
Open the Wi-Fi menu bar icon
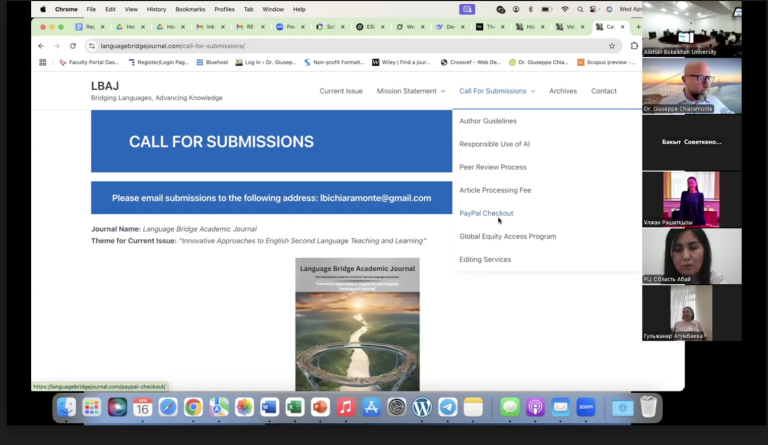(x=565, y=9)
